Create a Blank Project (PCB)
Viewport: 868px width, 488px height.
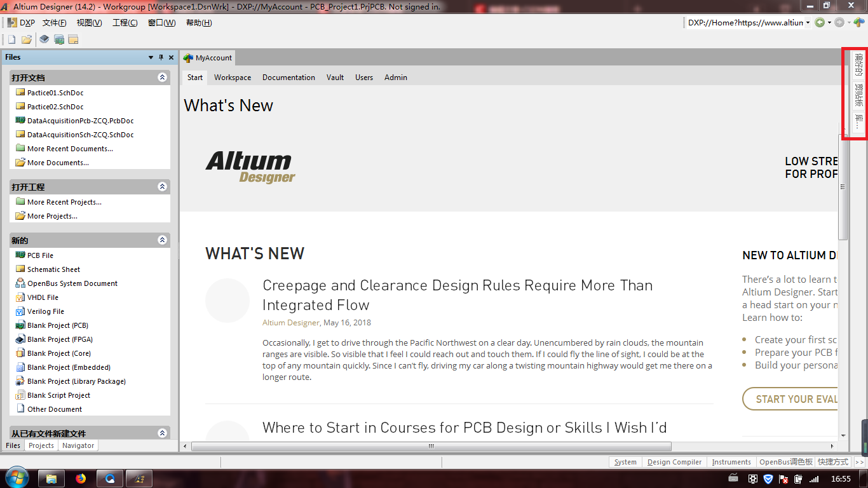click(x=58, y=325)
